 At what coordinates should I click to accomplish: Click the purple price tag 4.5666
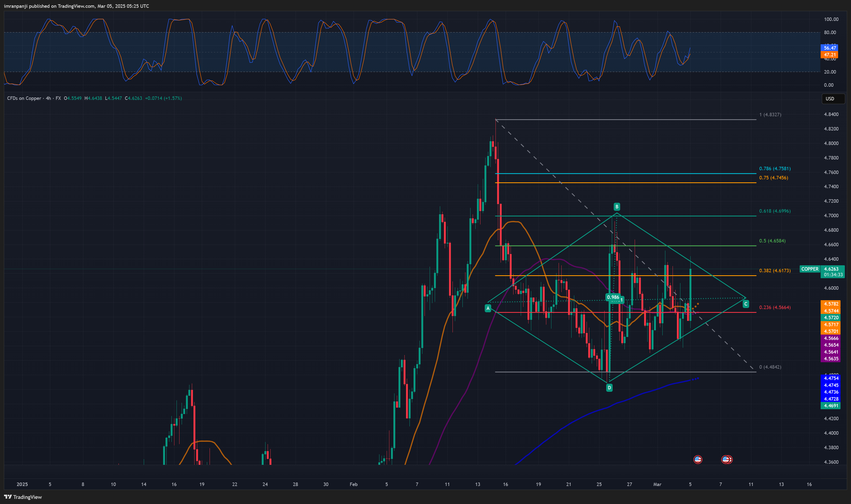point(831,338)
